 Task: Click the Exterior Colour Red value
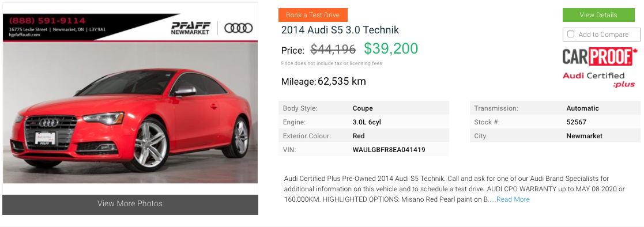[x=359, y=136]
